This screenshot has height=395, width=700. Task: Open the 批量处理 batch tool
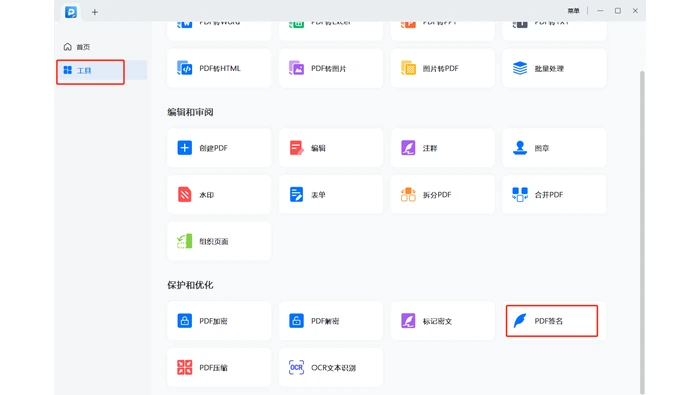click(554, 68)
